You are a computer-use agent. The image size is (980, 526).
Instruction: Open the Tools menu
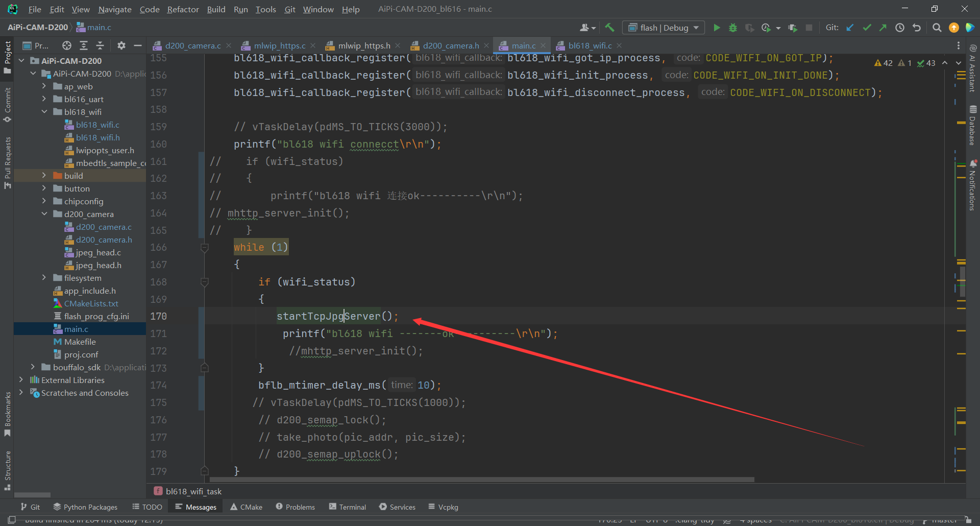[265, 9]
